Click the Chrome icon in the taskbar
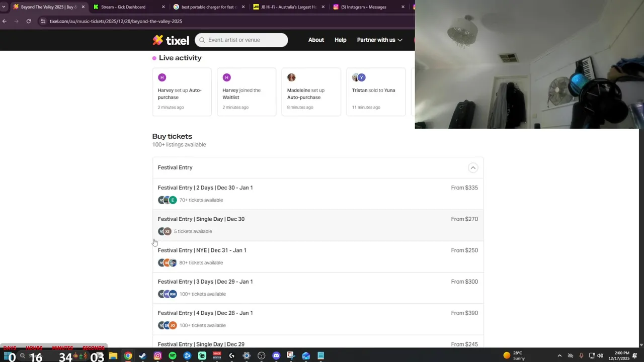 128,355
